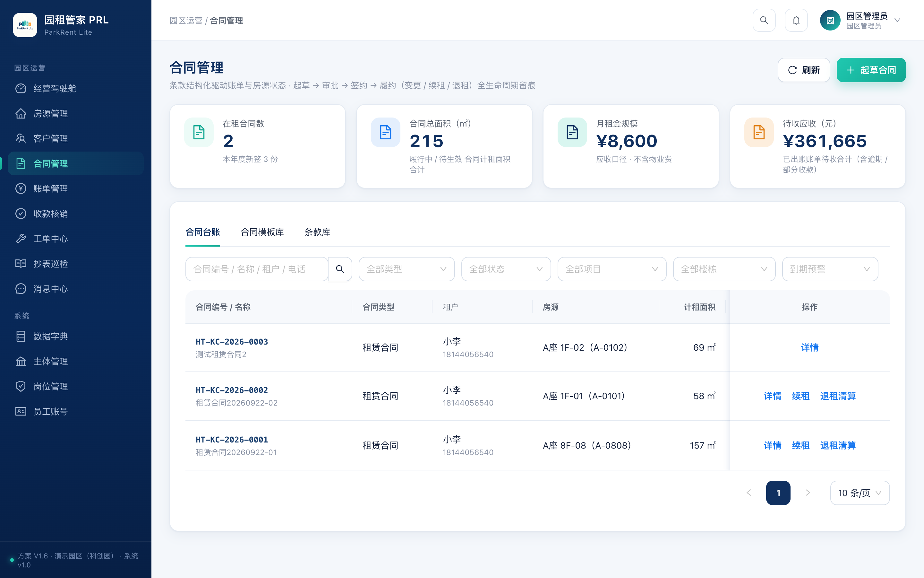Click the 工单中心 wrench icon
The height and width of the screenshot is (578, 924).
pos(21,239)
